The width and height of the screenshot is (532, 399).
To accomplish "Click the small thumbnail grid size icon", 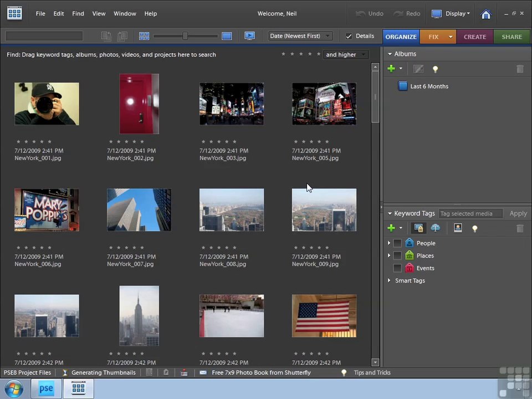I will pyautogui.click(x=144, y=36).
